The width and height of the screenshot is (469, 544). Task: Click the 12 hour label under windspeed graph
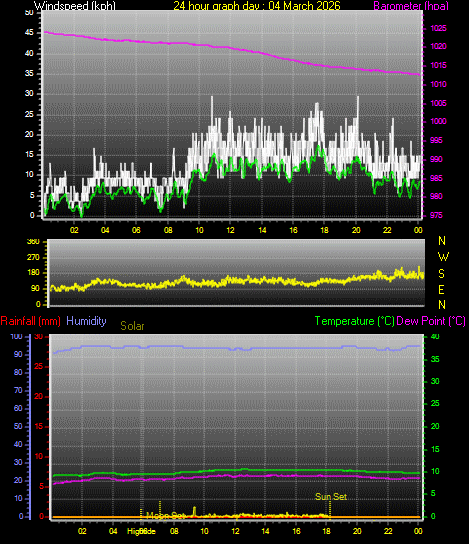[230, 230]
